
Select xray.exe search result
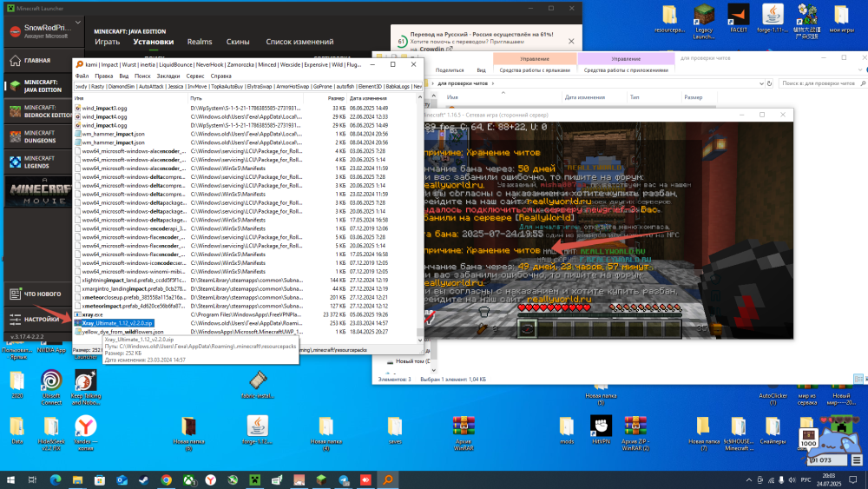coord(92,314)
